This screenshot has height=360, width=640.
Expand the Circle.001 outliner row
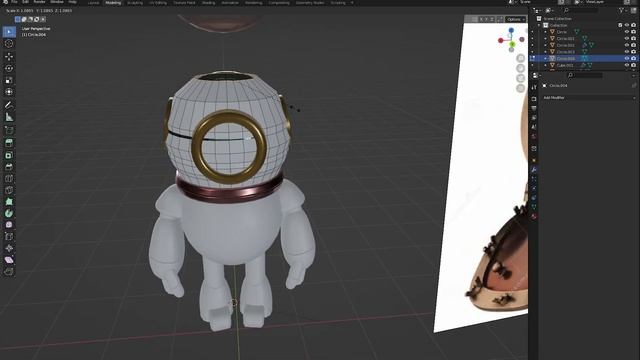point(546,38)
